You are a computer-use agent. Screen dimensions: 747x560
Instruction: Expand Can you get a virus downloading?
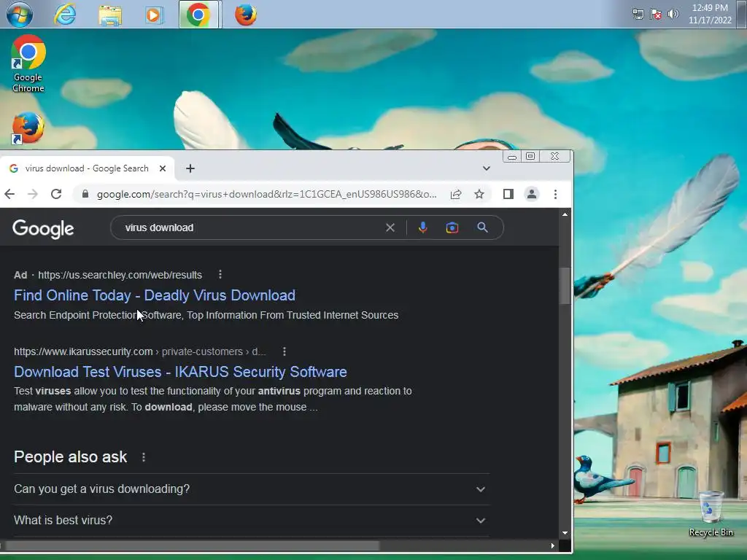(252, 489)
